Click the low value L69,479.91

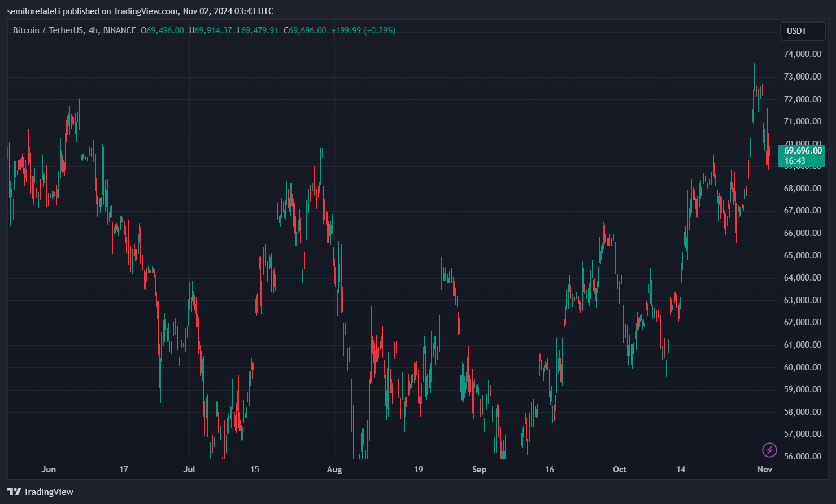(258, 30)
